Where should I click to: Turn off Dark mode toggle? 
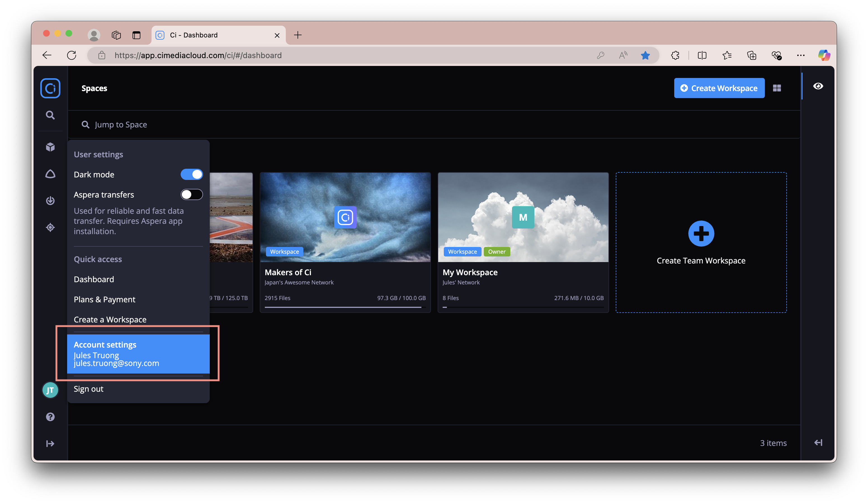pos(192,174)
